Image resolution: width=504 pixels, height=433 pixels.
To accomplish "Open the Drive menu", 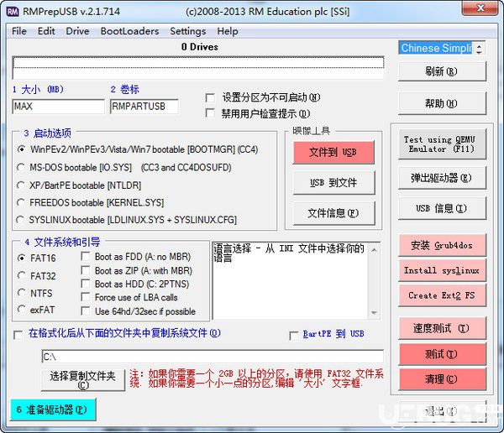I will point(77,31).
